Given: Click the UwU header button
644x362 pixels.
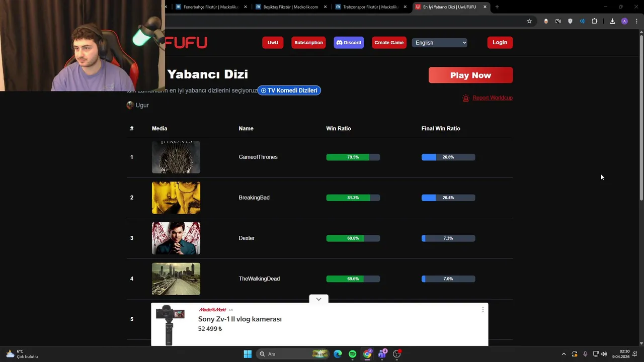Looking at the screenshot, I should (x=273, y=43).
